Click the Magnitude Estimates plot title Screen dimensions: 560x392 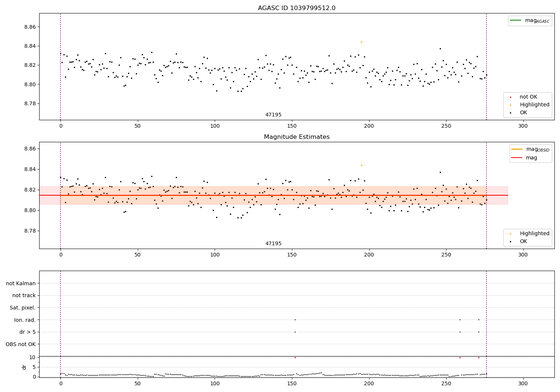[296, 137]
